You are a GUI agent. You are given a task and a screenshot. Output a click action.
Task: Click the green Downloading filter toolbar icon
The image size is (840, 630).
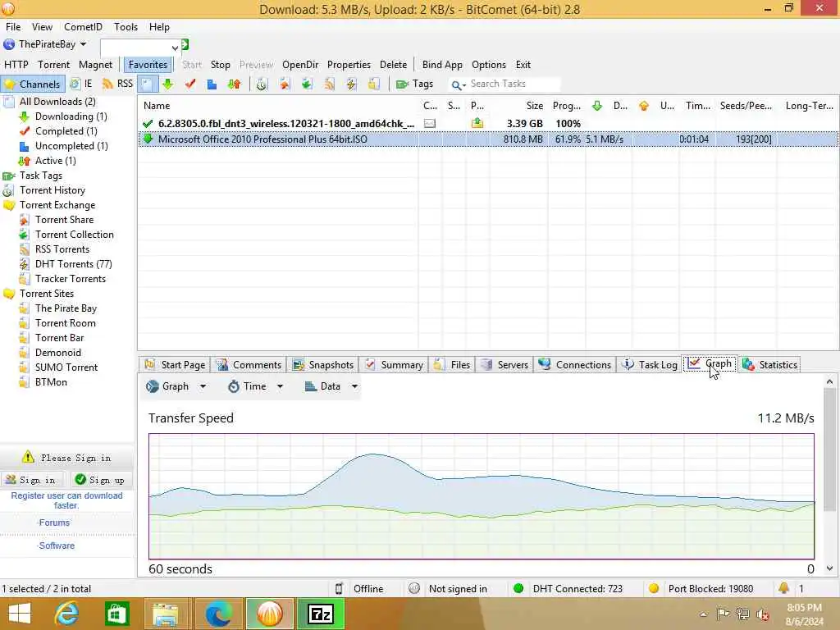pyautogui.click(x=168, y=84)
